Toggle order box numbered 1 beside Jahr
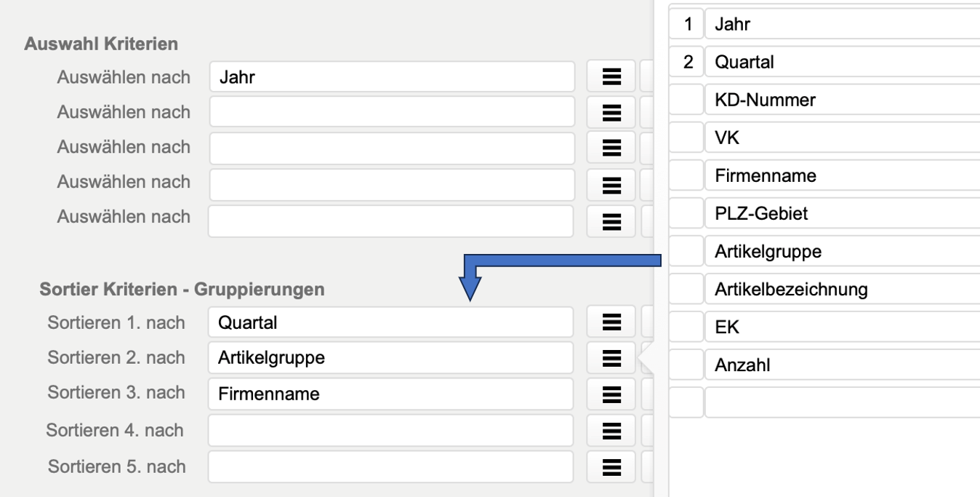The height and width of the screenshot is (497, 980). click(x=686, y=25)
